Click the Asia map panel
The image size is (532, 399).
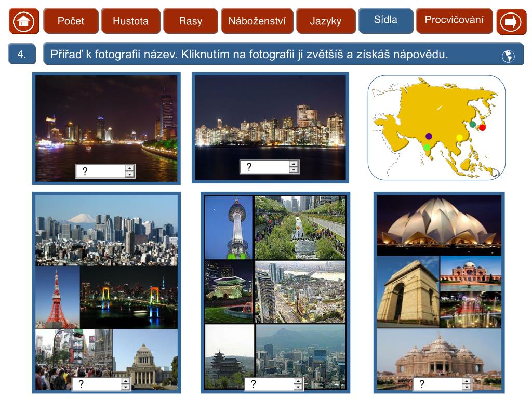point(436,128)
